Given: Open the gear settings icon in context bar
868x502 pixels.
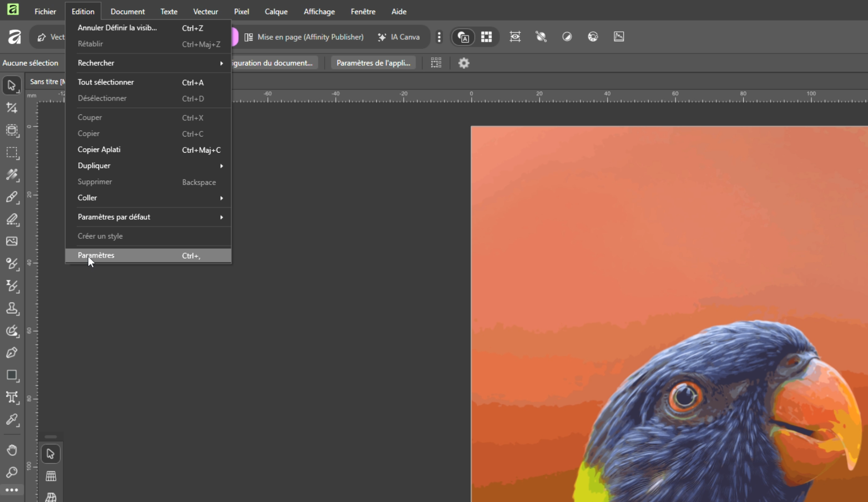Looking at the screenshot, I should 464,63.
